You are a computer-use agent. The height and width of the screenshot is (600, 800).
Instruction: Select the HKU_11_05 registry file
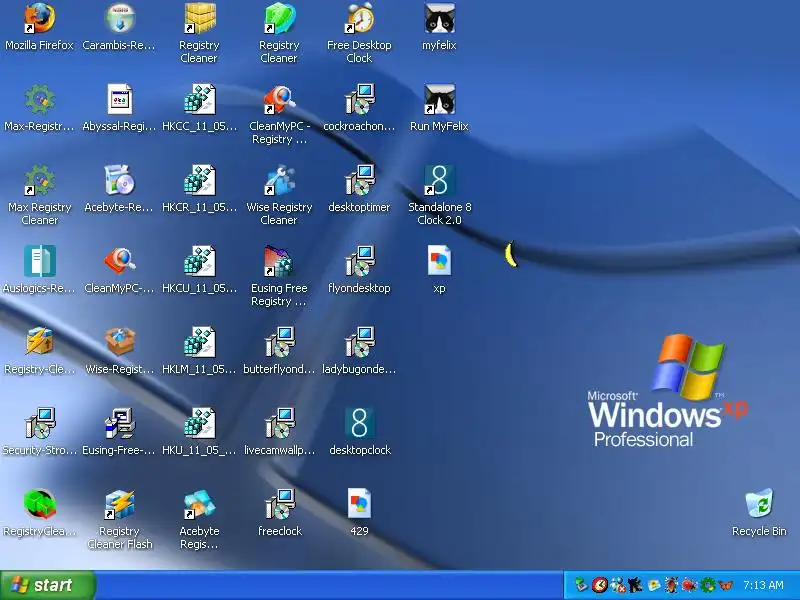click(x=199, y=423)
